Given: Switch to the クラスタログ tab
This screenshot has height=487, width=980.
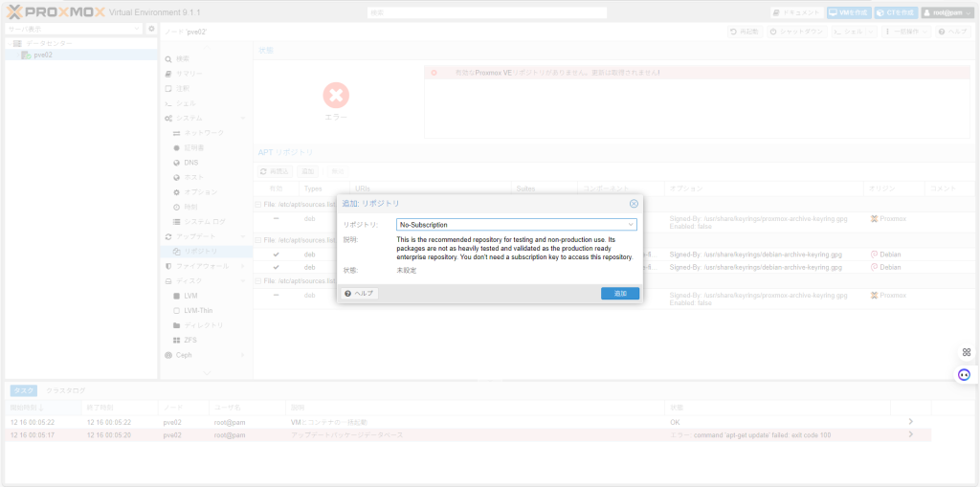Looking at the screenshot, I should point(66,390).
